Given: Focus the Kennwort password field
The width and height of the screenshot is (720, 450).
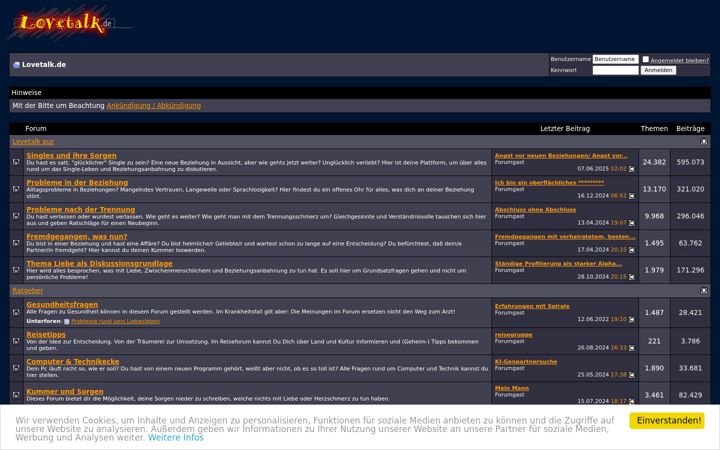Looking at the screenshot, I should (x=615, y=70).
